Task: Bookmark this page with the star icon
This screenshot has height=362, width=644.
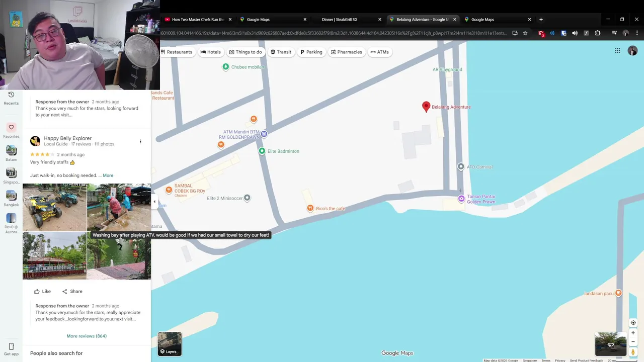Action: [x=525, y=33]
